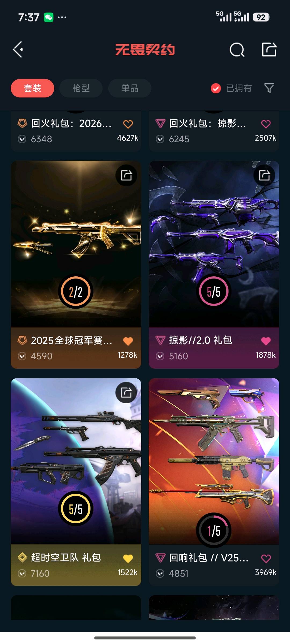Toggle yellow heart on 超时空卫队 礼包
This screenshot has width=290, height=644.
pyautogui.click(x=128, y=558)
